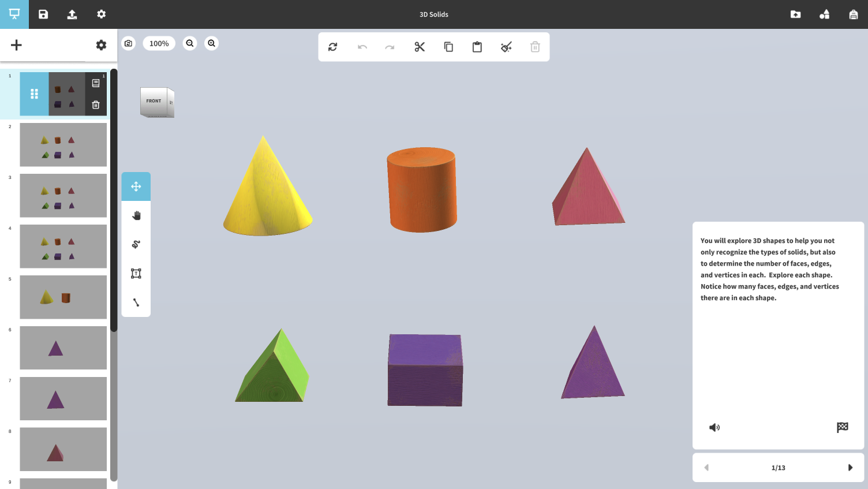
Task: Open slide 4 thumbnail
Action: click(63, 247)
